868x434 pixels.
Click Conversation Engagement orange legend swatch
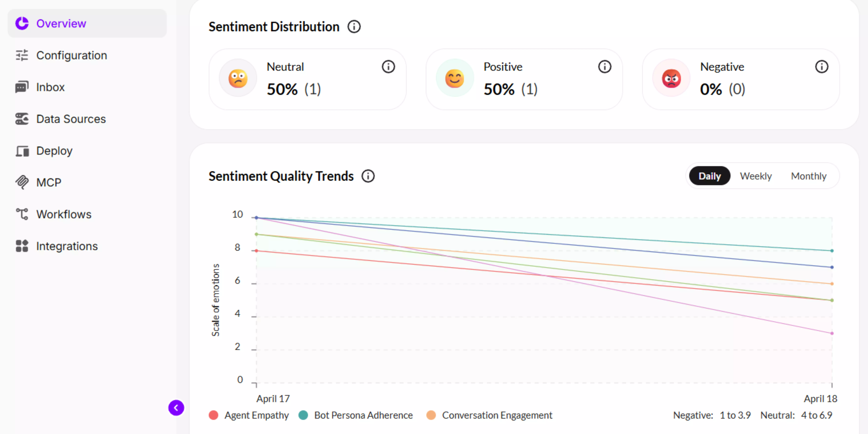(431, 415)
